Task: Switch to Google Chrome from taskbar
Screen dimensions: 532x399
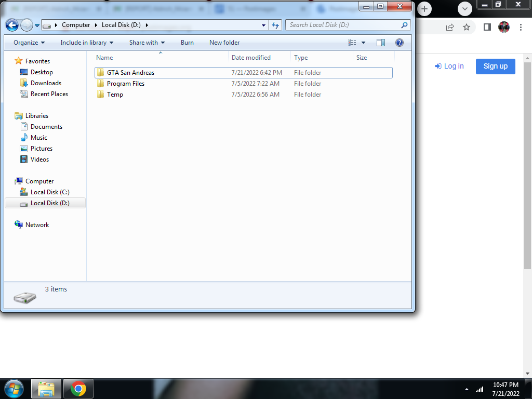Action: [x=78, y=389]
